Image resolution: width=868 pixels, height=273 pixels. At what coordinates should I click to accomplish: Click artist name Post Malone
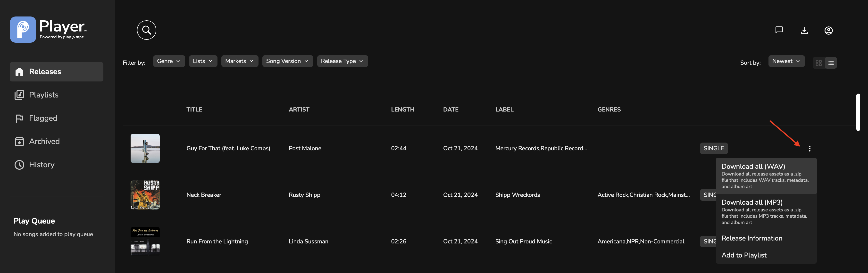(x=305, y=148)
